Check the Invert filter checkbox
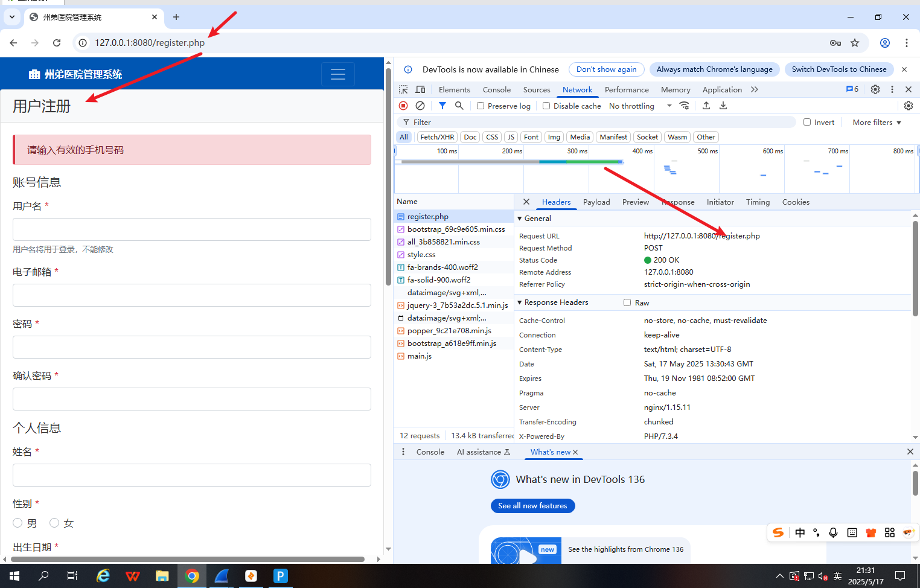This screenshot has height=588, width=920. (807, 122)
